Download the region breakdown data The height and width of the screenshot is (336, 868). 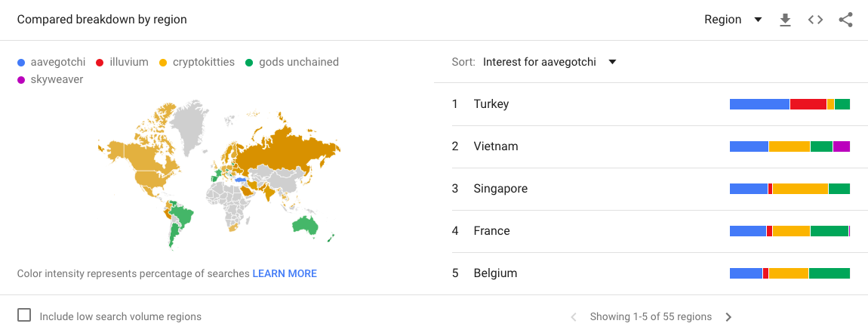785,20
